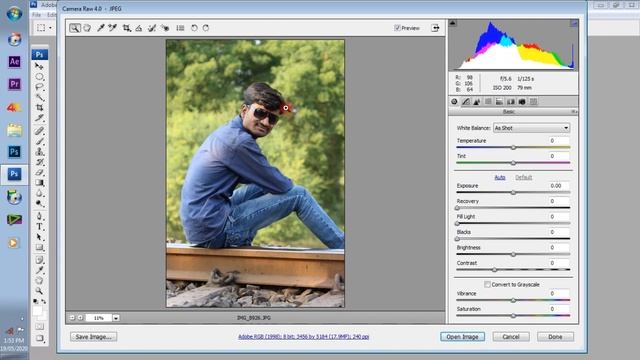Click the Cancel button
Screen dimensions: 640x360
[x=511, y=337]
